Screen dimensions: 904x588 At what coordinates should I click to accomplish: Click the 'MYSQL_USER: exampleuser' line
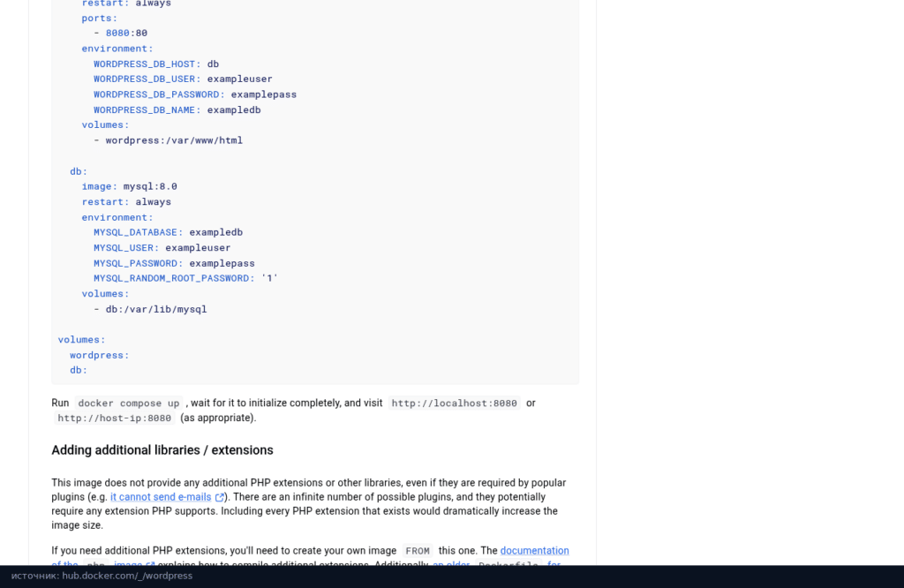tap(162, 248)
